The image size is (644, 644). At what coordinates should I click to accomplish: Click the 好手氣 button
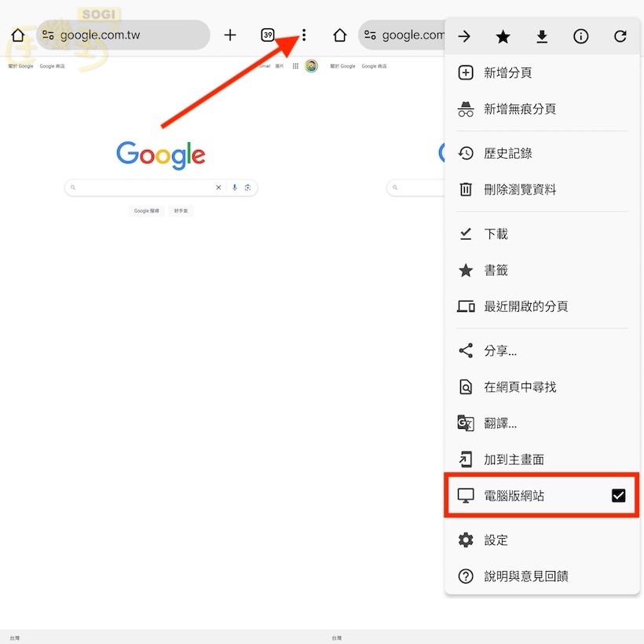coord(181,210)
